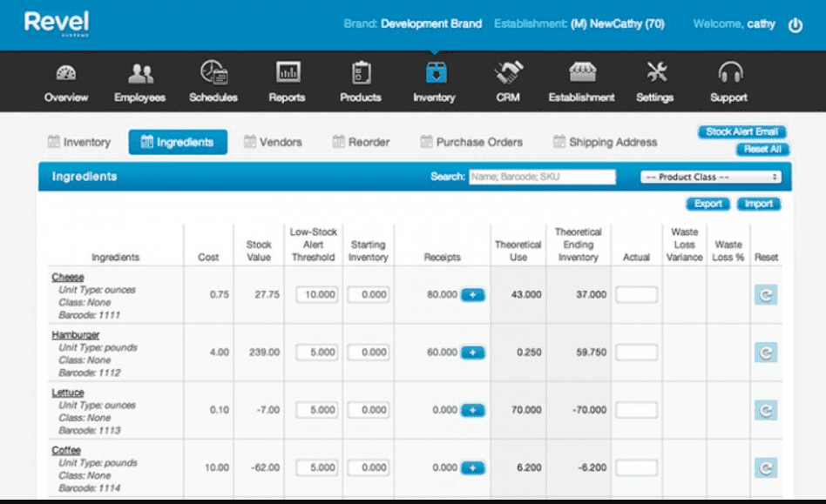Screen dimensions: 826x504
Task: Click the Actual input for Lettuce
Action: pyautogui.click(x=636, y=410)
